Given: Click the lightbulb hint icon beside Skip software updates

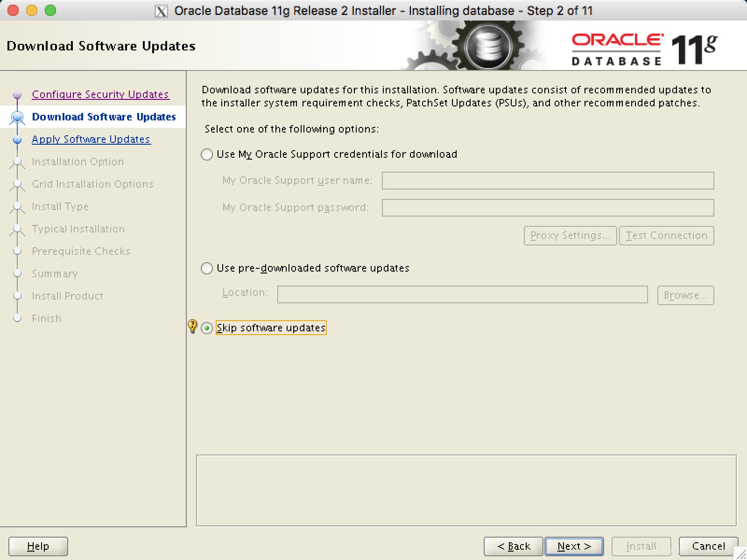Looking at the screenshot, I should coord(192,326).
